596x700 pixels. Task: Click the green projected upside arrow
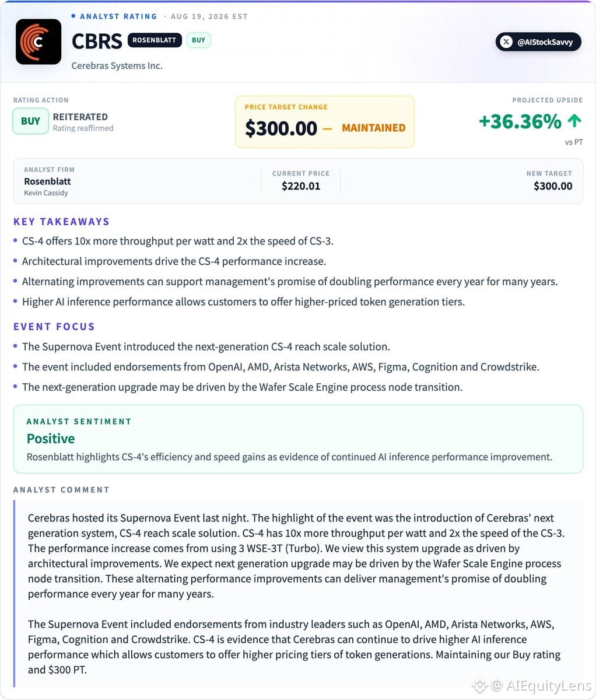click(574, 121)
